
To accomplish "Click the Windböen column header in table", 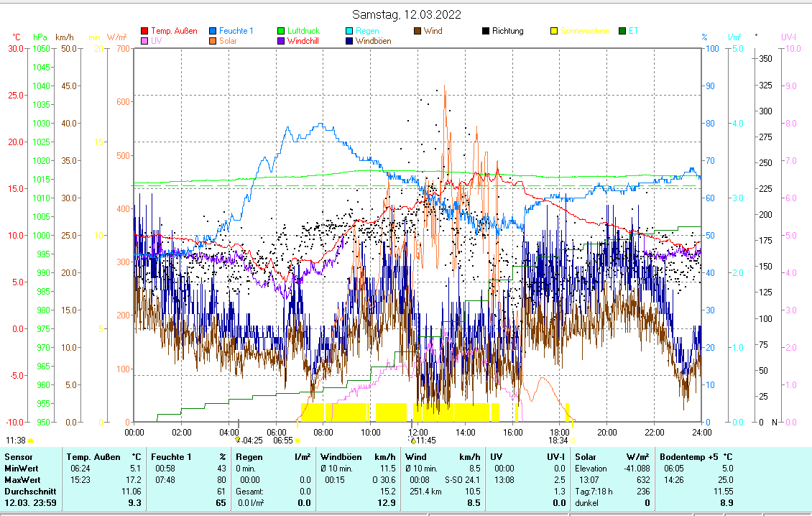I will tap(341, 456).
